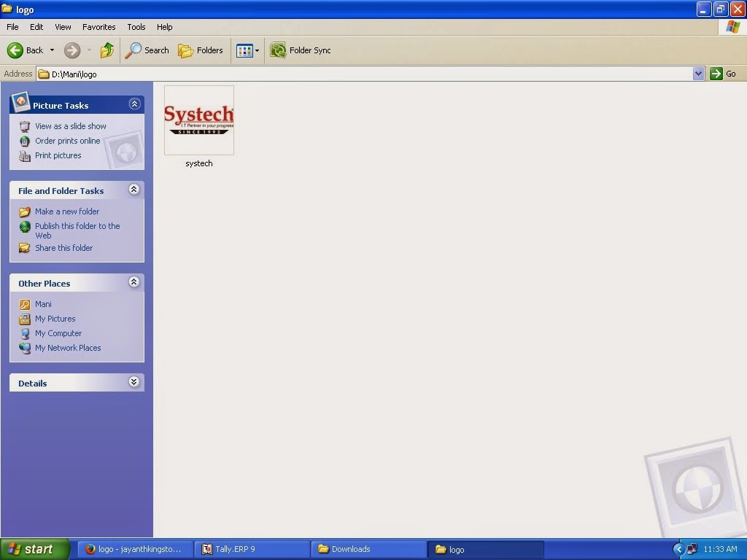Click the systech file name label

(x=199, y=163)
